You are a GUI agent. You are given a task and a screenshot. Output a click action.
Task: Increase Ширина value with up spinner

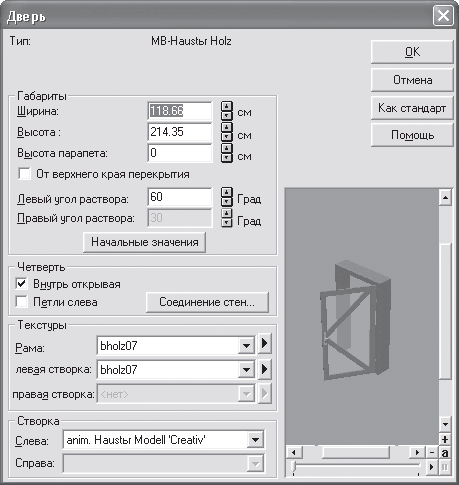pyautogui.click(x=227, y=107)
